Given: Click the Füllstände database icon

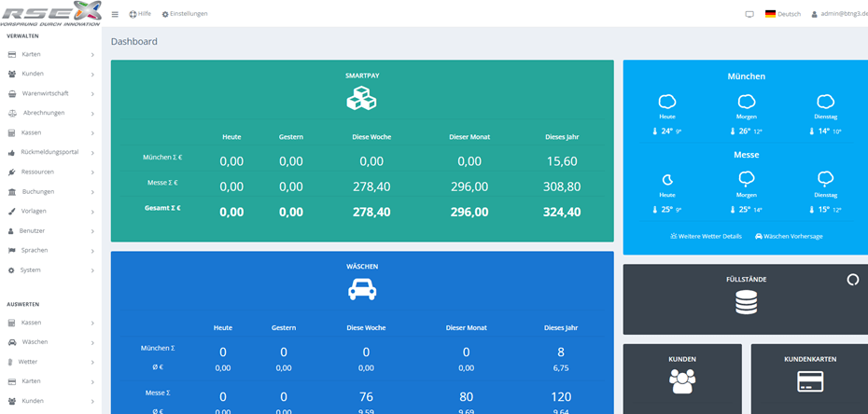Looking at the screenshot, I should (x=746, y=302).
